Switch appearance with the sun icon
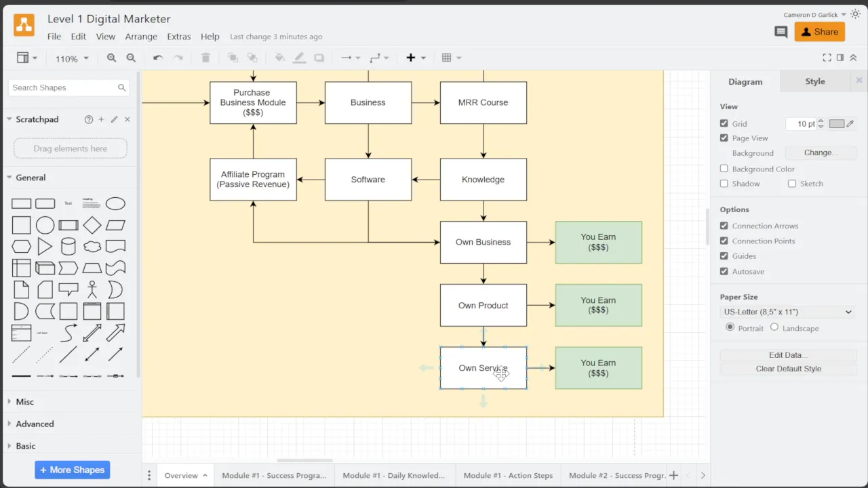Screen dimensions: 868x488 [x=856, y=14]
